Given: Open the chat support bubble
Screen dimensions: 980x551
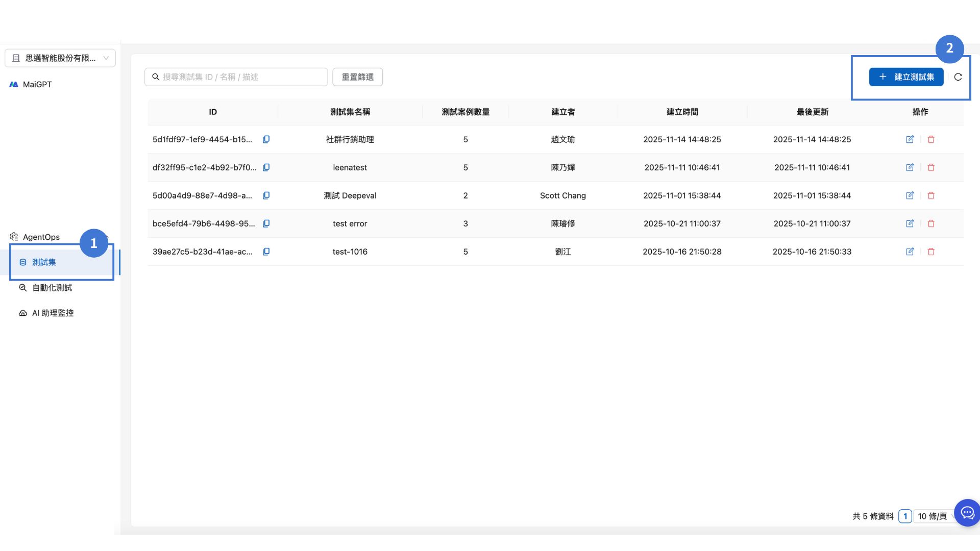Looking at the screenshot, I should (x=967, y=513).
